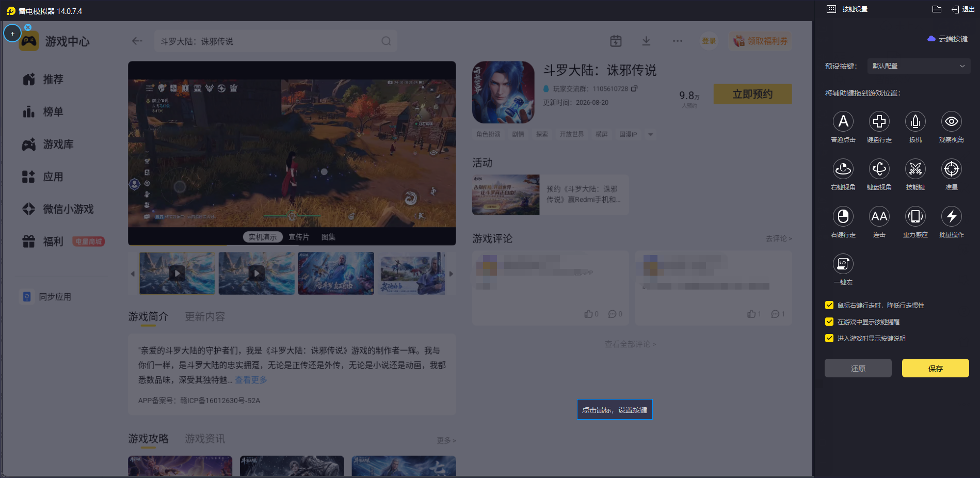
Task: Play the first highlighted video thumbnail
Action: point(177,273)
